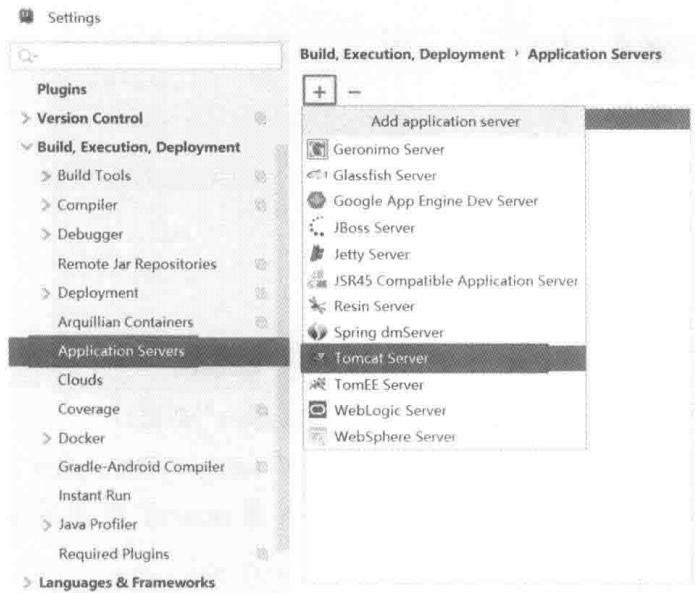Pick TomEE Server from popup
695x593 pixels.
(444, 384)
